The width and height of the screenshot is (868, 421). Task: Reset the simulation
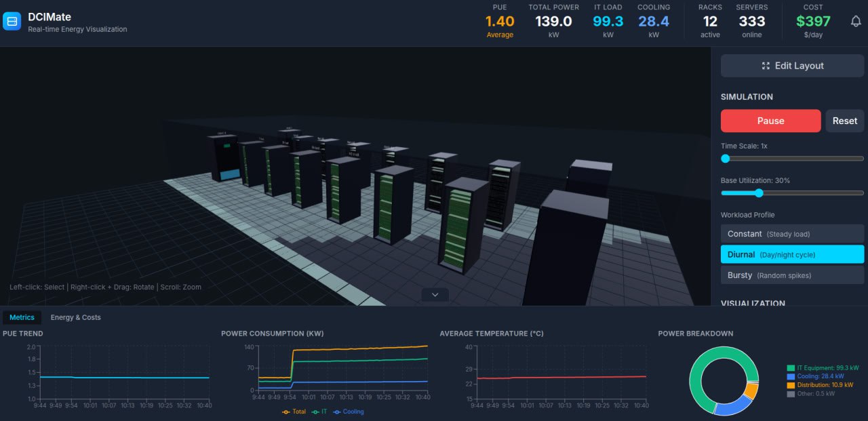844,121
